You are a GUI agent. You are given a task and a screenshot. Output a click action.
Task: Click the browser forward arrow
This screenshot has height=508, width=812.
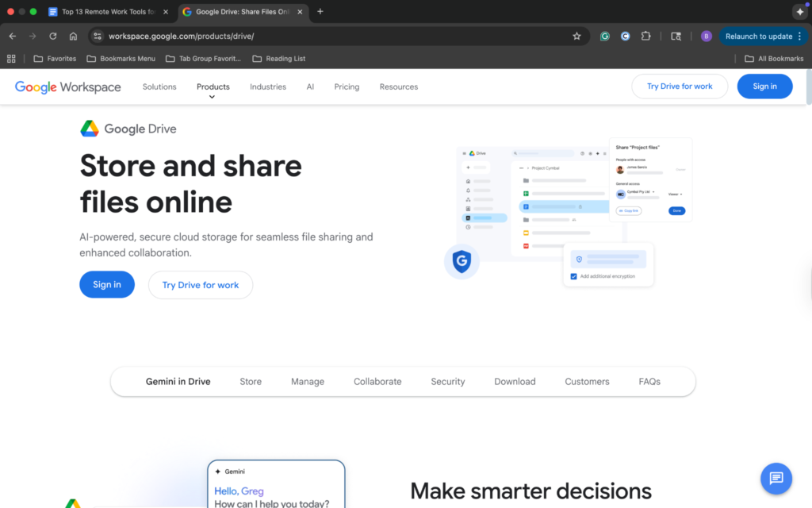33,37
